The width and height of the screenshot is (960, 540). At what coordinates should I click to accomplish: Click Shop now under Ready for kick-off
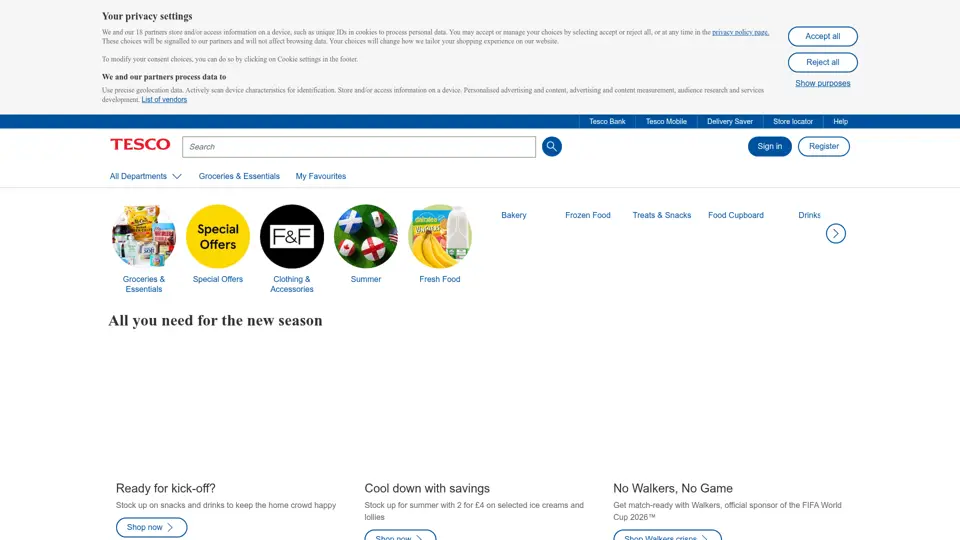pos(151,527)
